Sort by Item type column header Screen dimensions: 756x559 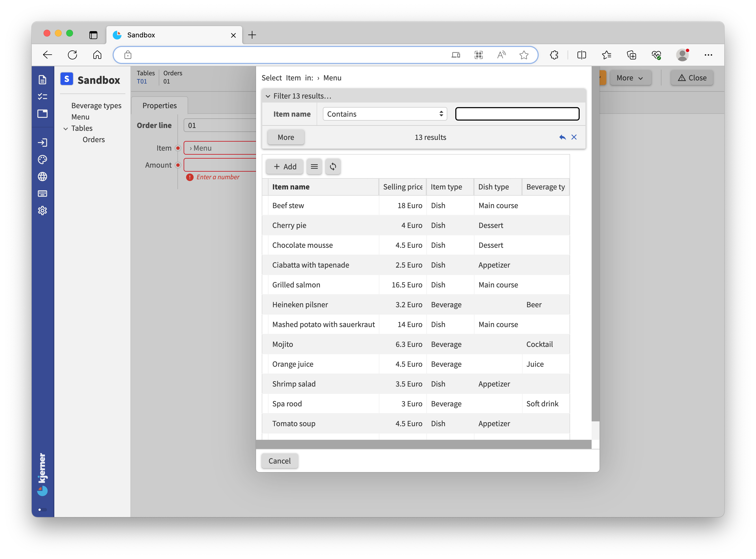pos(450,187)
